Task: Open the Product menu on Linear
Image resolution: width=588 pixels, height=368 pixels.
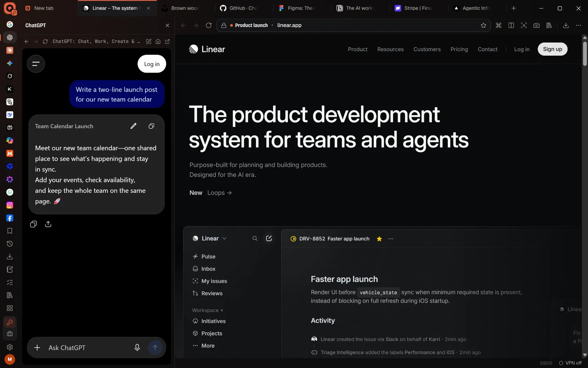Action: (358, 49)
